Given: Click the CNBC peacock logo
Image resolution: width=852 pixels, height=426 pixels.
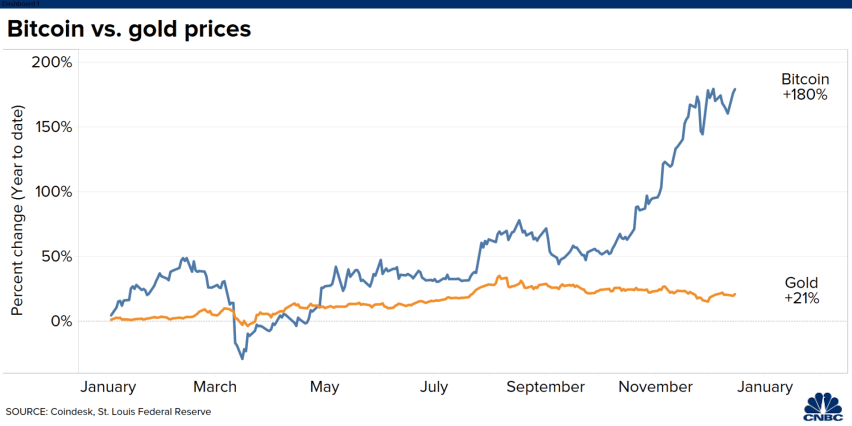Looking at the screenshot, I should 823,406.
